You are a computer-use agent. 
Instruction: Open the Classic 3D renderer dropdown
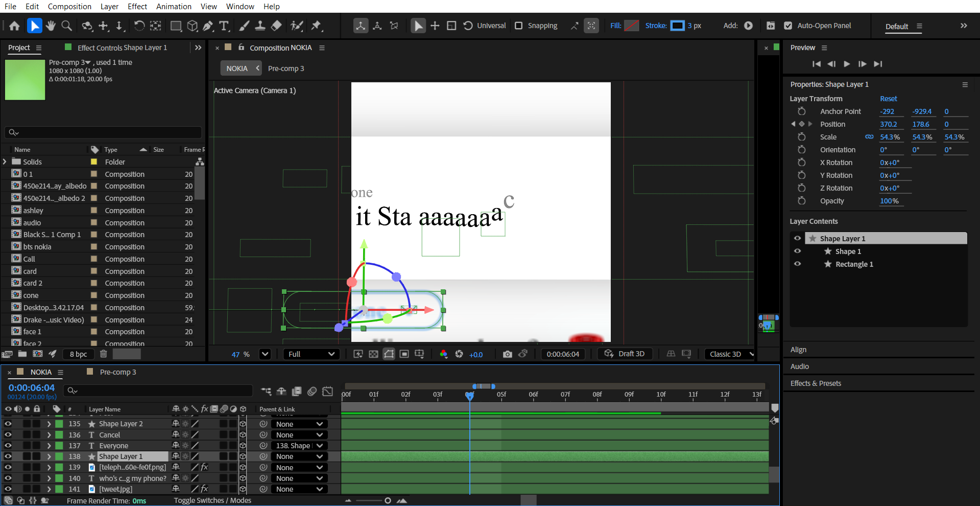click(729, 354)
